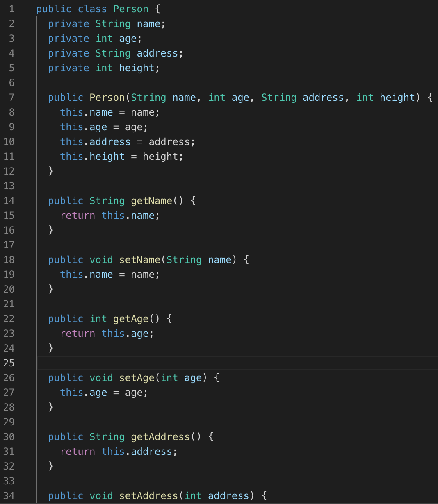This screenshot has width=438, height=504.
Task: Click the return keyword on line 15
Action: [x=78, y=215]
